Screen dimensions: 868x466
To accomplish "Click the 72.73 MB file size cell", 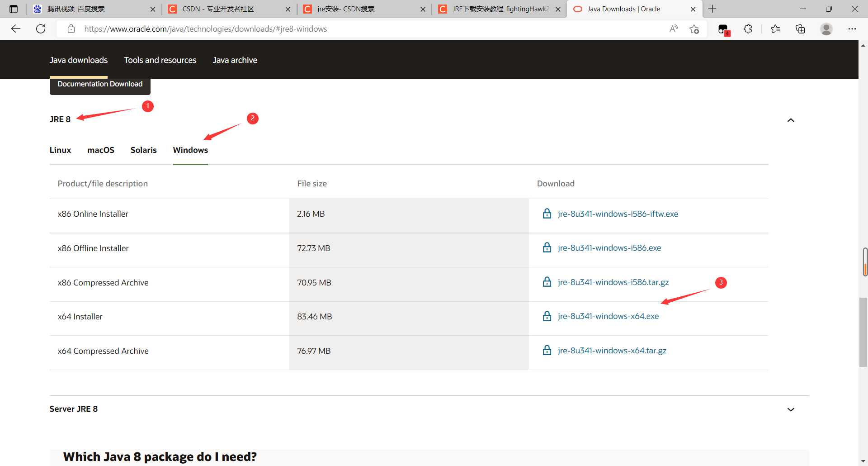I will (x=409, y=250).
